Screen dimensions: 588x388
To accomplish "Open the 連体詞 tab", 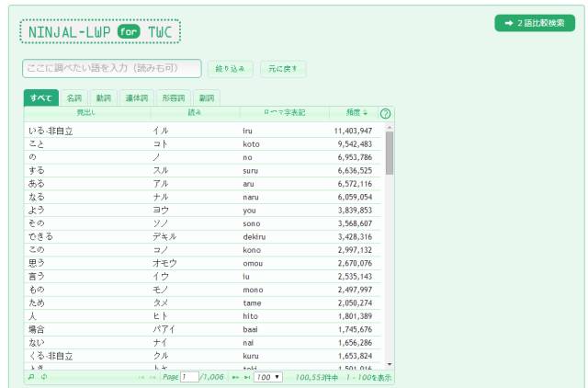I will tap(137, 98).
